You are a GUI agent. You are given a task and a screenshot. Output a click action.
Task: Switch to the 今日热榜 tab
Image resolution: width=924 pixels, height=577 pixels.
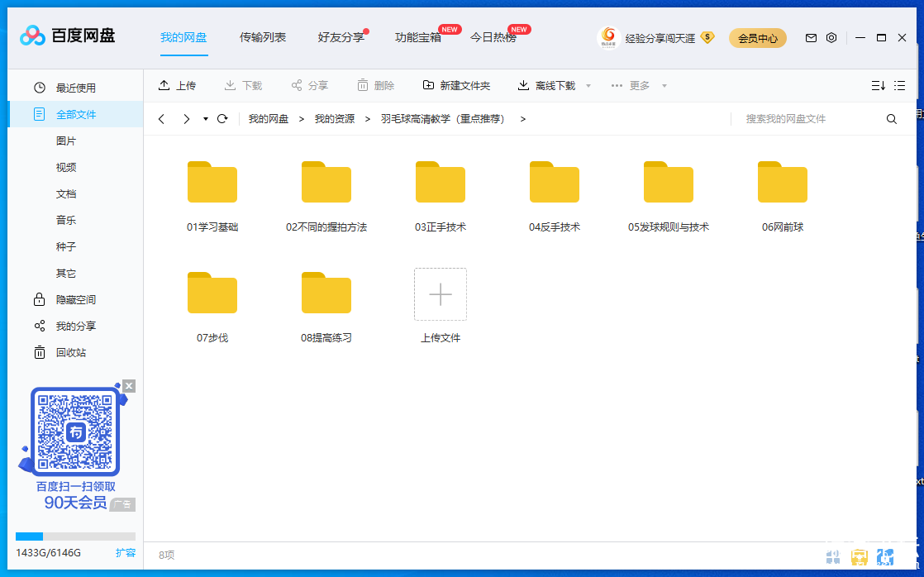(x=493, y=37)
